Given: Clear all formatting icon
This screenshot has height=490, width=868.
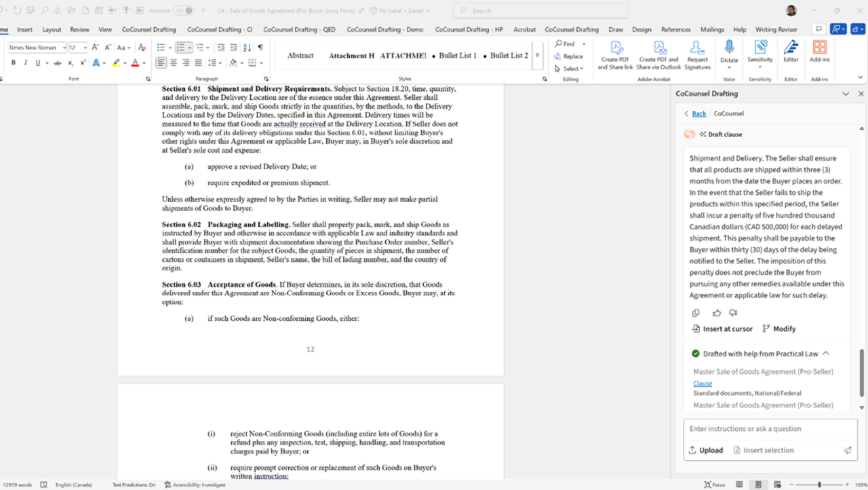Looking at the screenshot, I should 142,48.
